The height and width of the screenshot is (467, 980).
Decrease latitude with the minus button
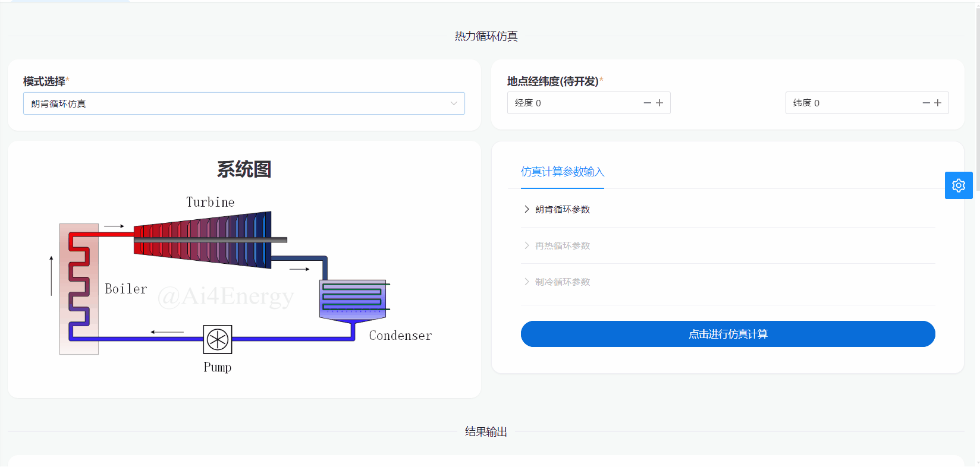[926, 103]
